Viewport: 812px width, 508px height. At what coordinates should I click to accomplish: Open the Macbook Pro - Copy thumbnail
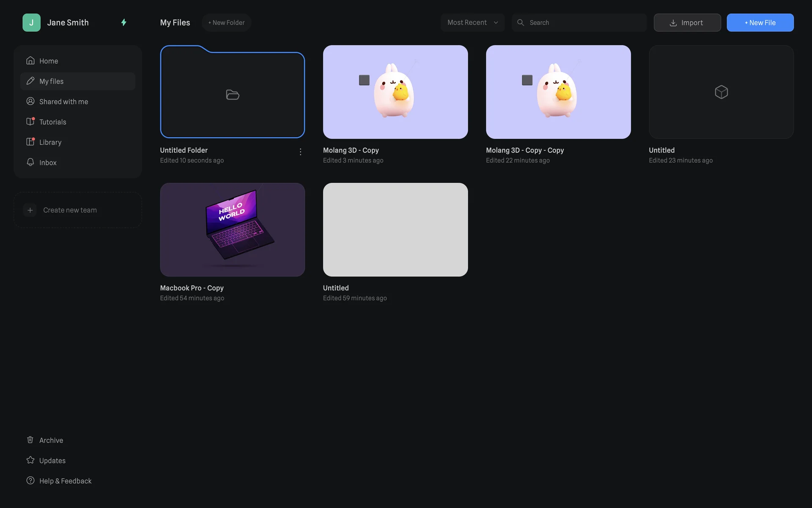click(232, 229)
